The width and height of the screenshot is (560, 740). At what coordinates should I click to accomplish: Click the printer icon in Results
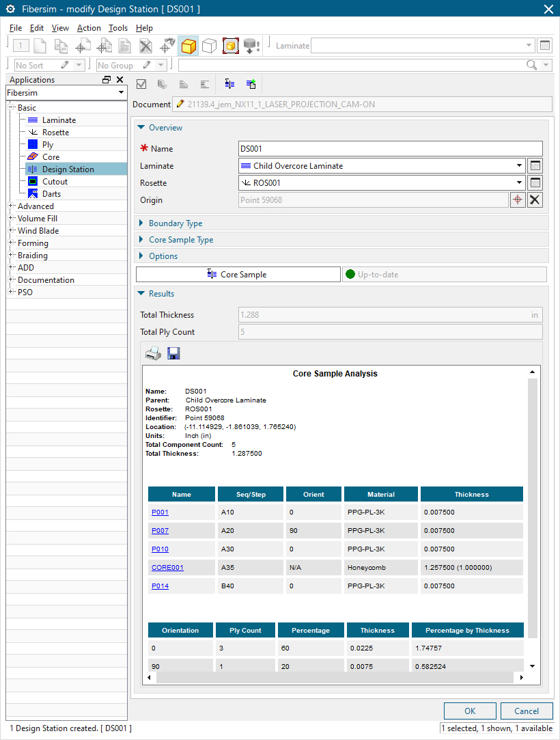[154, 353]
